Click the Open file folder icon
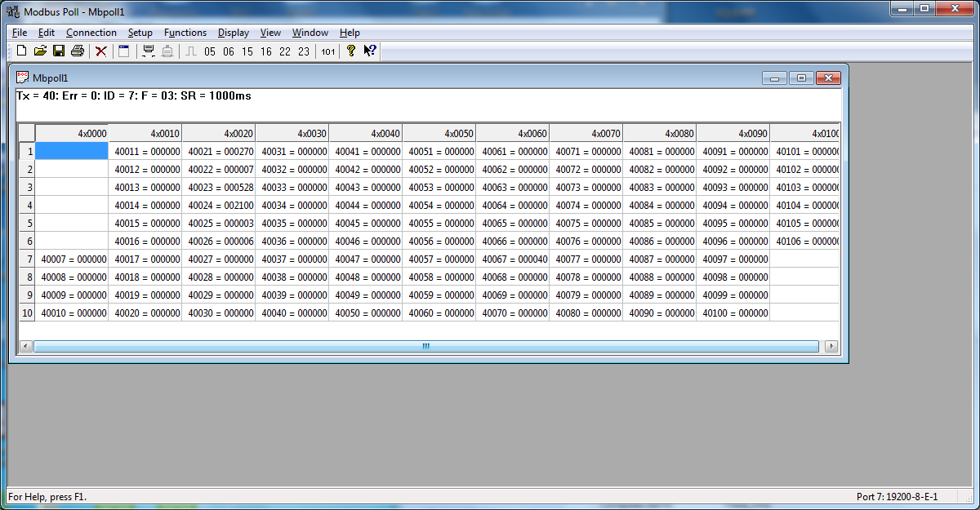Image resolution: width=980 pixels, height=510 pixels. pyautogui.click(x=40, y=51)
